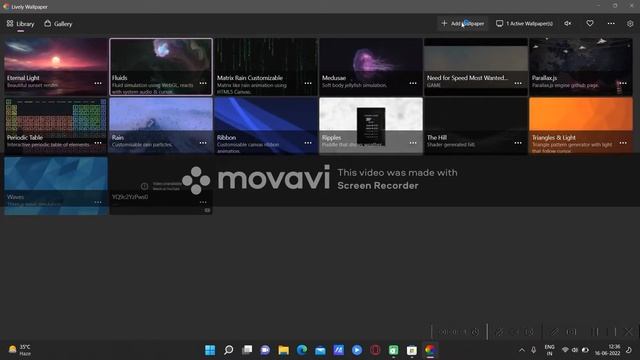Select the Triangles & Light wallpaper
The height and width of the screenshot is (360, 640).
click(x=581, y=125)
